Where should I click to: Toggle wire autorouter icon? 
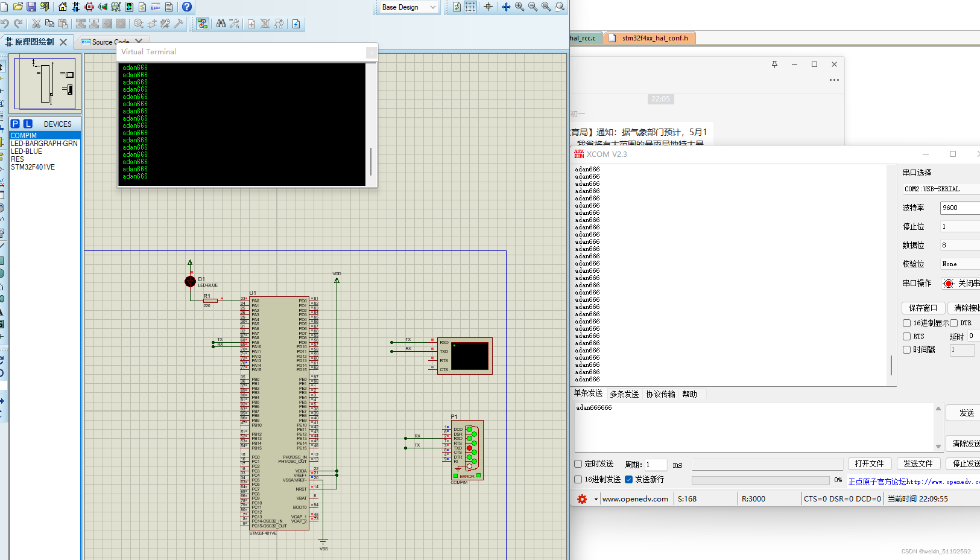203,24
